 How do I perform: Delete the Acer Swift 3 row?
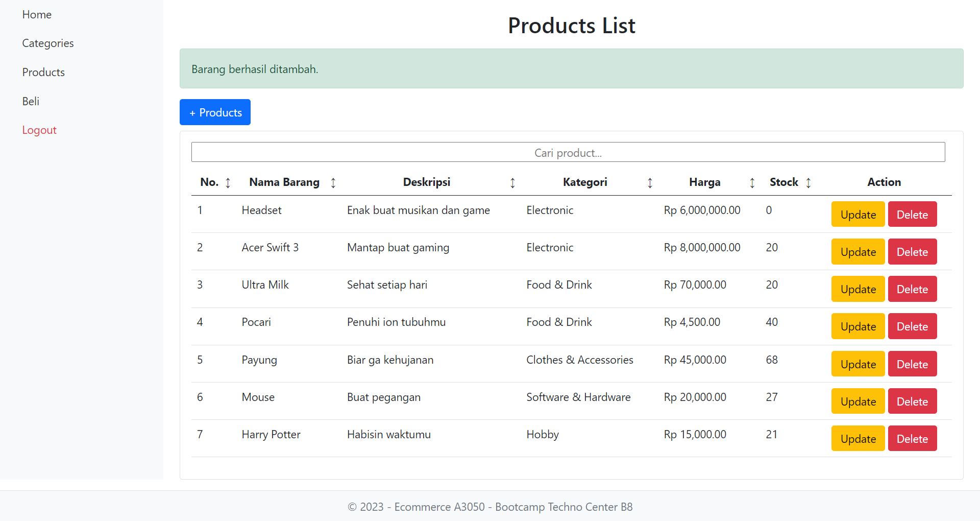click(912, 252)
